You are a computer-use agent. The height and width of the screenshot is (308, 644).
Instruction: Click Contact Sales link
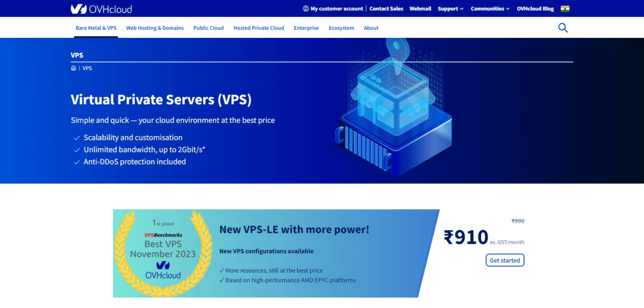point(386,9)
